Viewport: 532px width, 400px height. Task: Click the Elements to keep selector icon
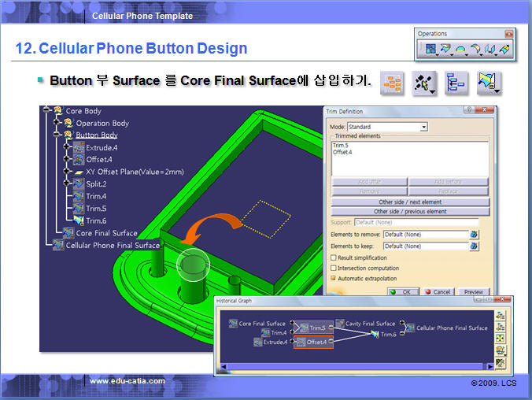point(474,246)
